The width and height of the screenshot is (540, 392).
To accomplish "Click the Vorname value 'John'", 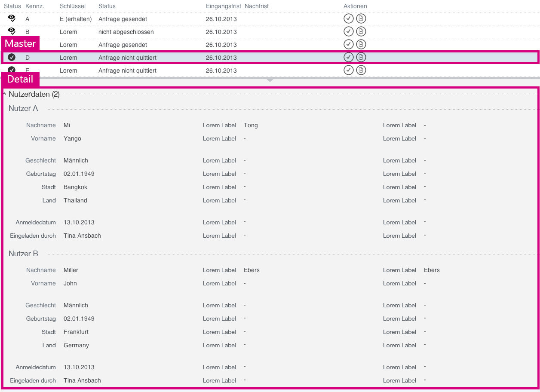I will (70, 283).
